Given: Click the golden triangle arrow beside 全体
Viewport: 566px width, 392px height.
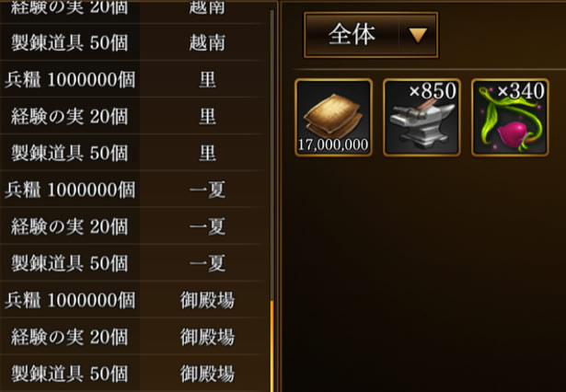Looking at the screenshot, I should coord(418,35).
